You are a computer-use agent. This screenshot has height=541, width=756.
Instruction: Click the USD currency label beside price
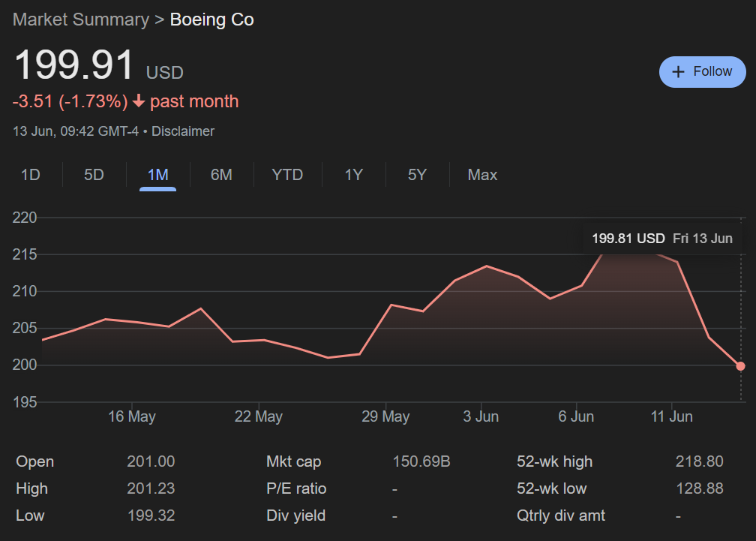pyautogui.click(x=164, y=72)
